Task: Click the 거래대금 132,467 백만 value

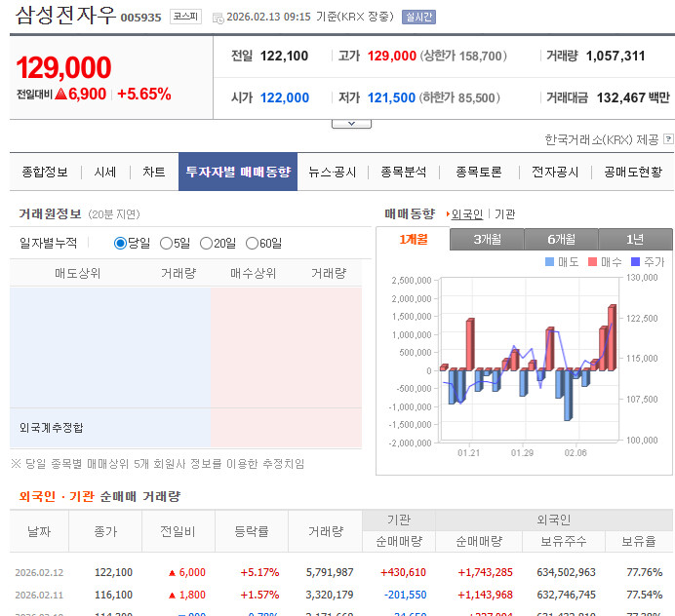Action: coord(633,97)
